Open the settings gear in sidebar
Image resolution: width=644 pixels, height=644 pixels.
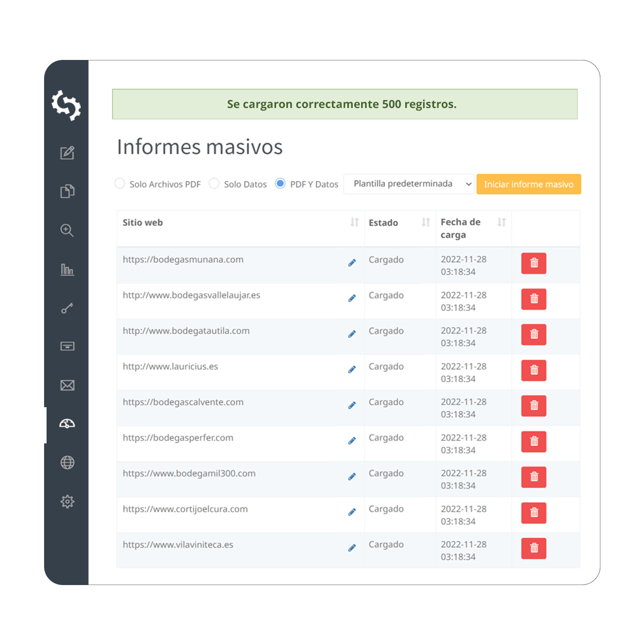[x=67, y=501]
